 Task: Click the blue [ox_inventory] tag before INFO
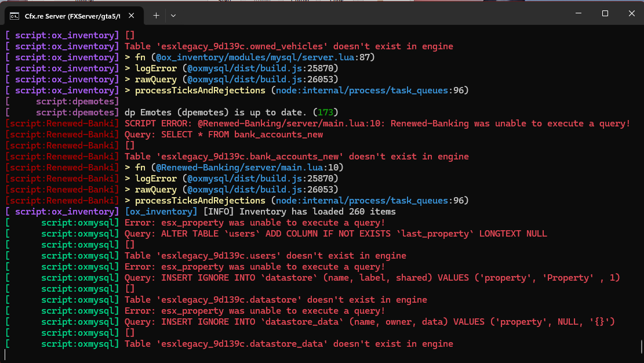(x=161, y=211)
